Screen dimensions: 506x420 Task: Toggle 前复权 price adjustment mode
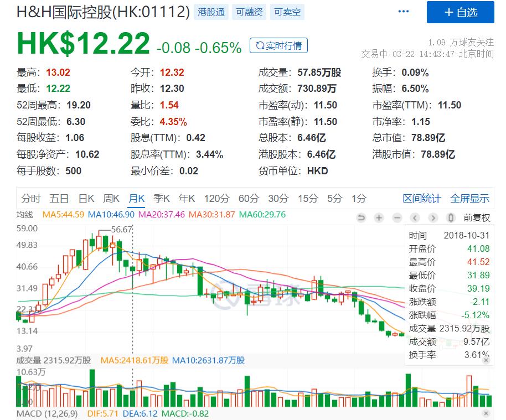point(476,217)
